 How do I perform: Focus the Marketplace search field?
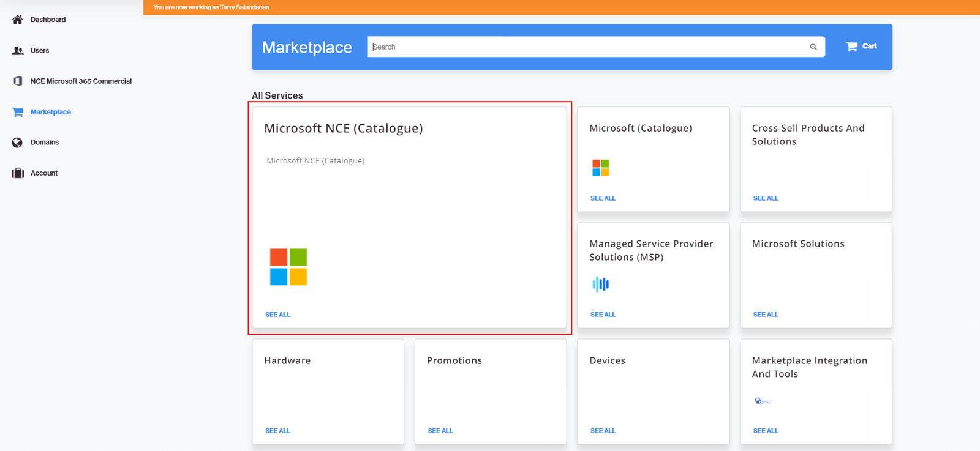click(x=588, y=47)
